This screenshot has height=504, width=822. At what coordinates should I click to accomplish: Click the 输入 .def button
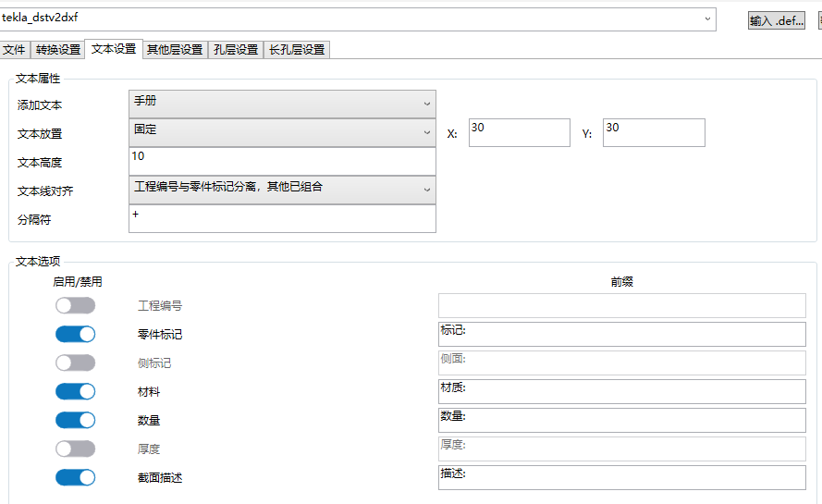click(x=777, y=20)
